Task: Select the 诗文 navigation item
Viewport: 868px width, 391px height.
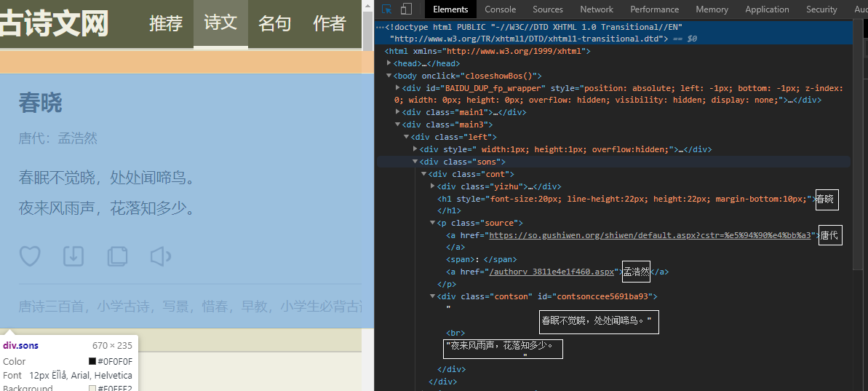Action: coord(220,23)
